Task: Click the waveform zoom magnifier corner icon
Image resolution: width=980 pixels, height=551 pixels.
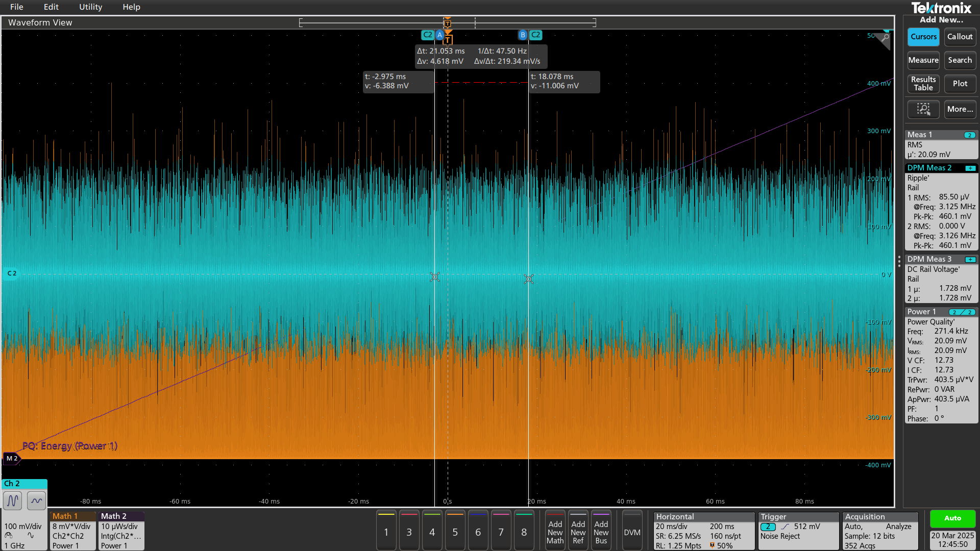Action: pos(885,38)
